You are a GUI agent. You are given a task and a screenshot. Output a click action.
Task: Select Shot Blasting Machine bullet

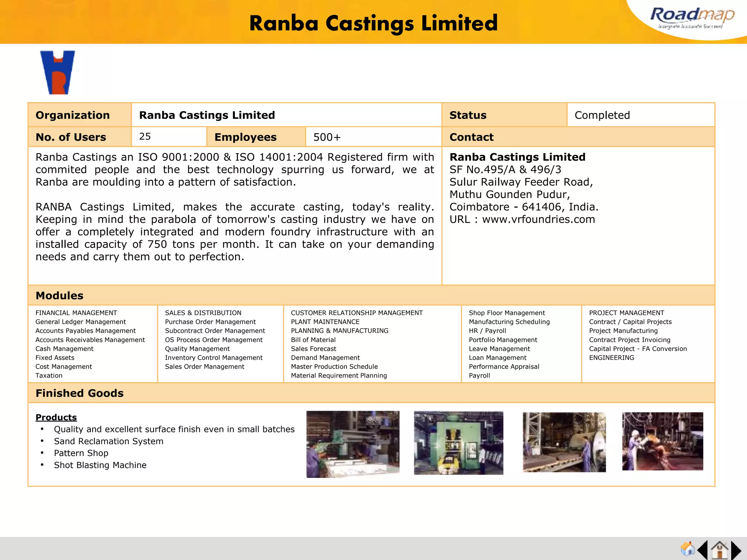click(x=100, y=465)
